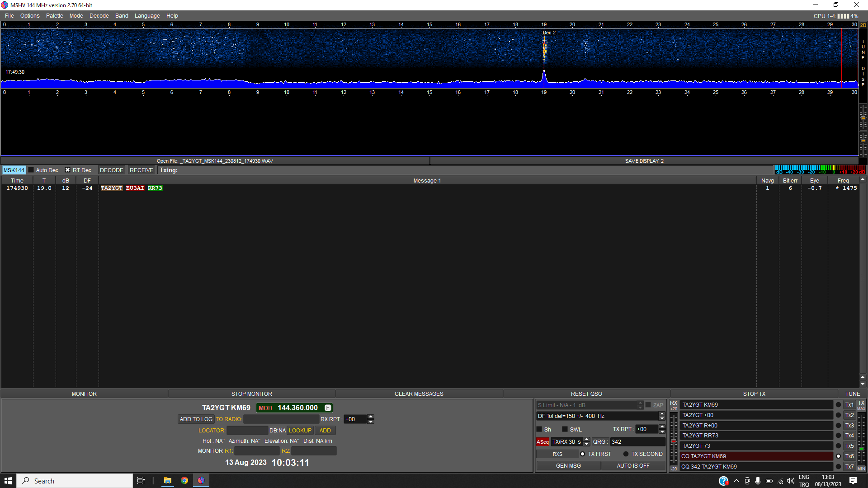Select the TX SECOND radio button

point(626,454)
